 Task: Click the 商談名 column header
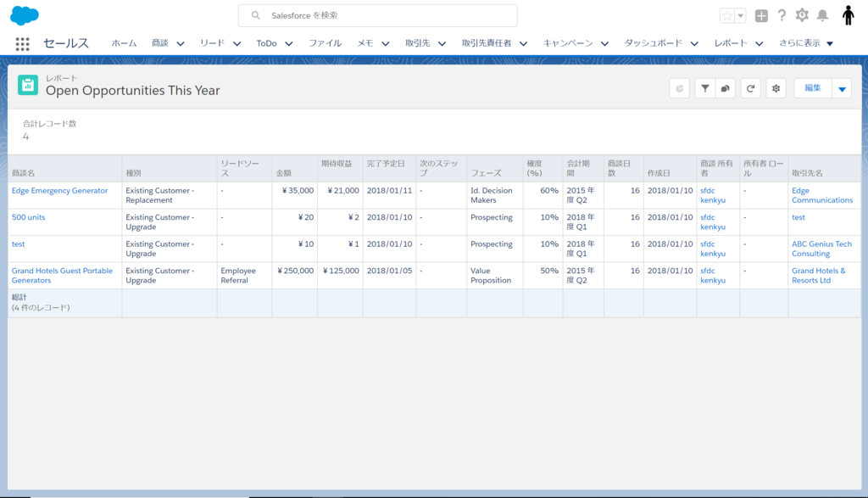point(64,169)
